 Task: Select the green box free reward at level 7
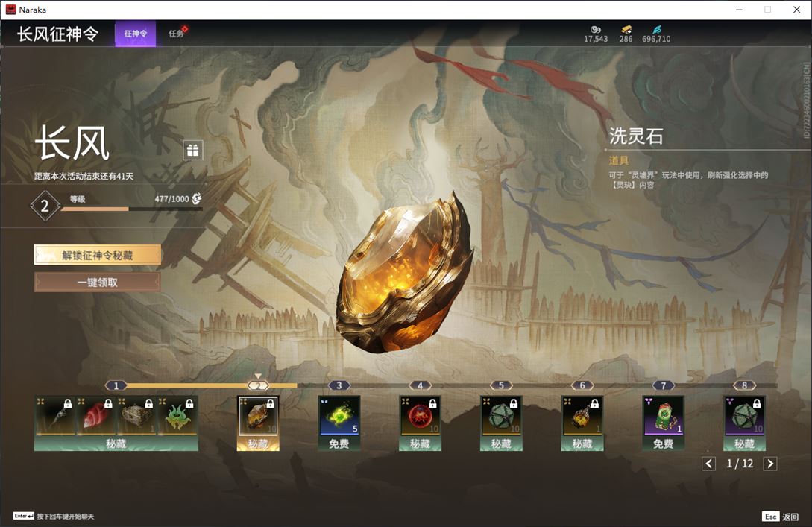point(664,416)
